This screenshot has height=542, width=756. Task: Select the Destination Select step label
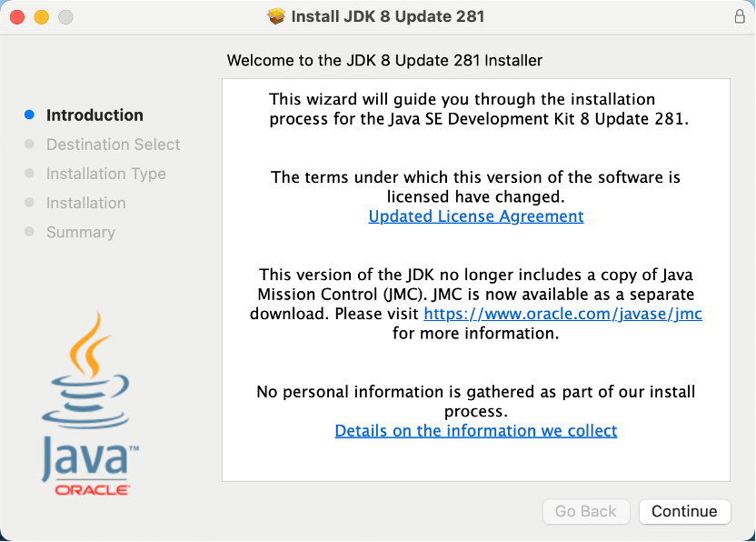tap(113, 145)
